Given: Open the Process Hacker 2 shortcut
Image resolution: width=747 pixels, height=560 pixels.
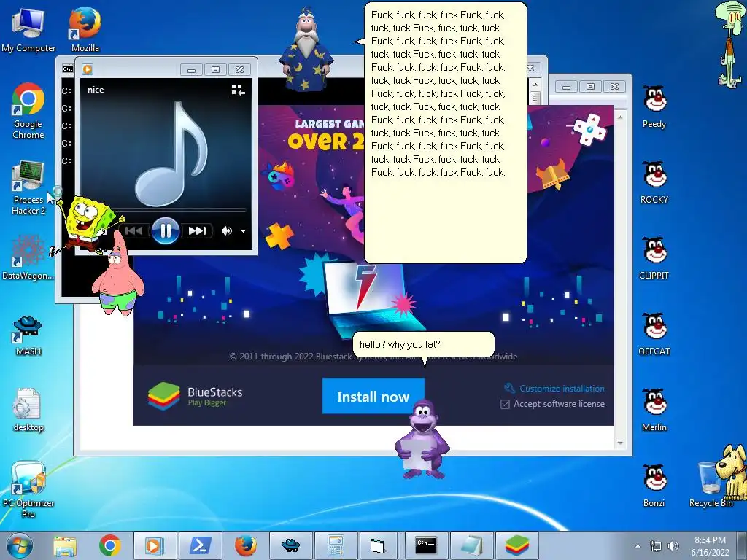Looking at the screenshot, I should [28, 187].
